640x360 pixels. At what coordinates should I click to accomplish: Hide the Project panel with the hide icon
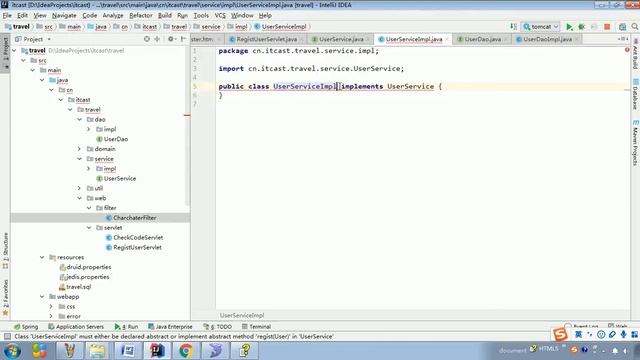point(183,39)
